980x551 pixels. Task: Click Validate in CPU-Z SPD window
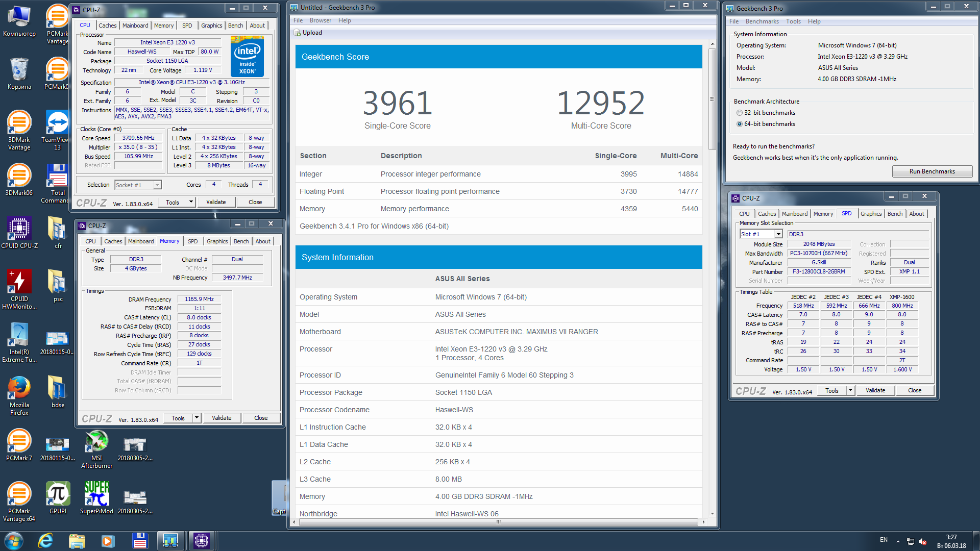pyautogui.click(x=875, y=390)
